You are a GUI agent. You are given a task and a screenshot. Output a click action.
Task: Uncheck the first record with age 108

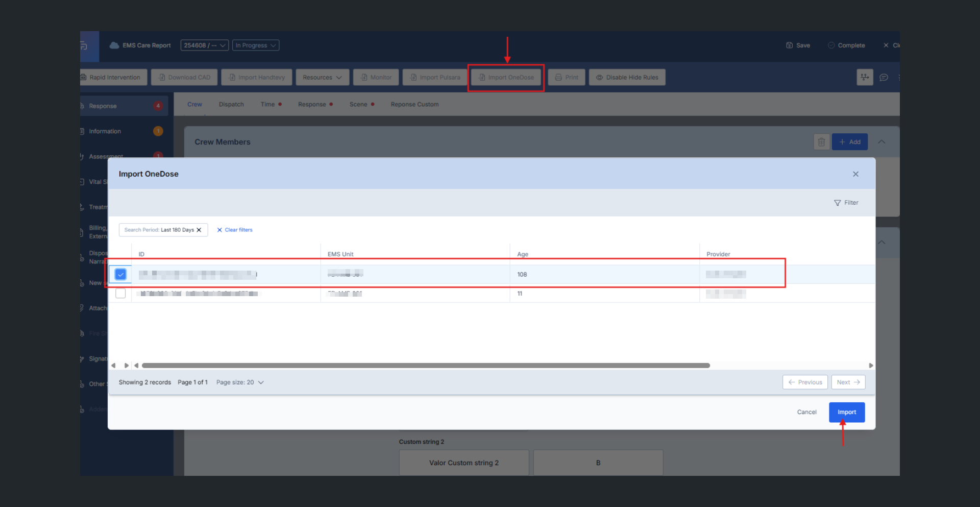coord(120,275)
